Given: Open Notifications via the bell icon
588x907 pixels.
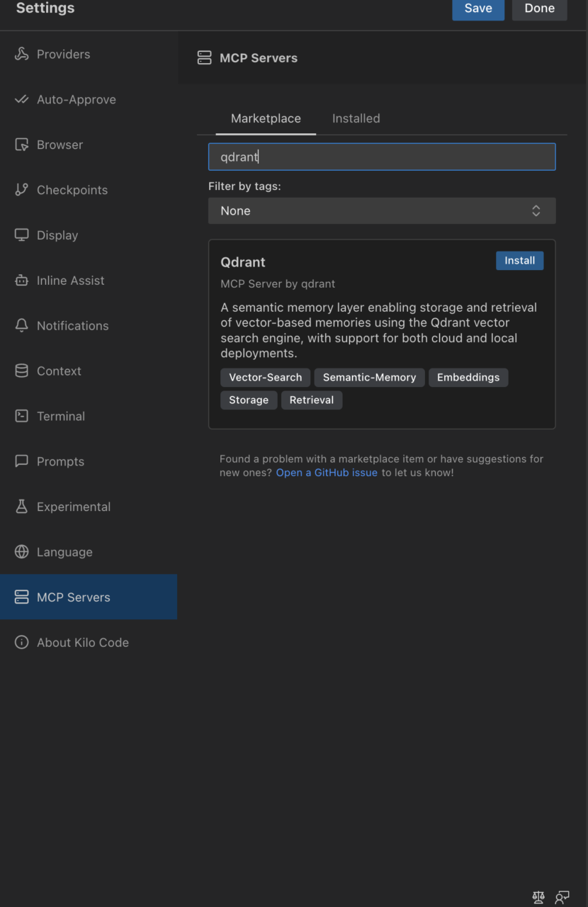Looking at the screenshot, I should [22, 326].
